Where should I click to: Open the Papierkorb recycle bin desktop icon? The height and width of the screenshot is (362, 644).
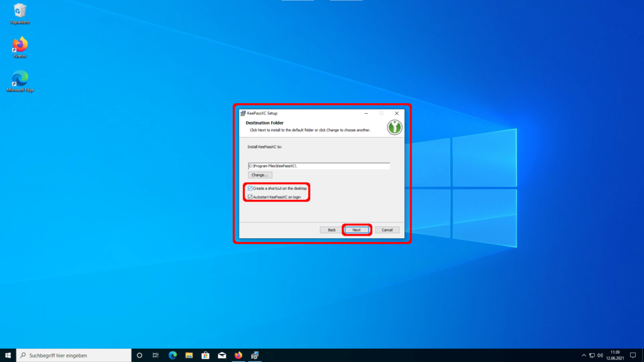(19, 14)
